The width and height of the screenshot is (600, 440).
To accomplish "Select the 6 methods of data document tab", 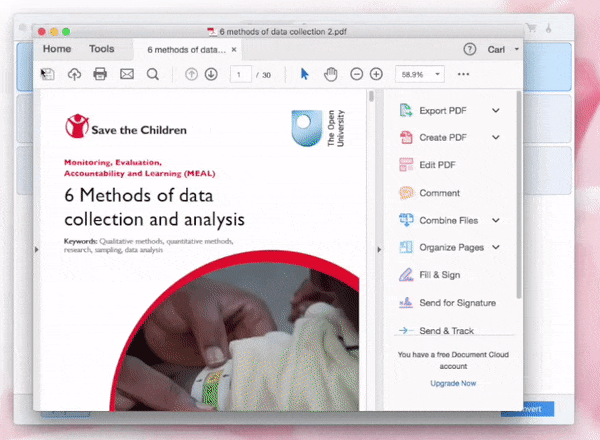I will (187, 50).
